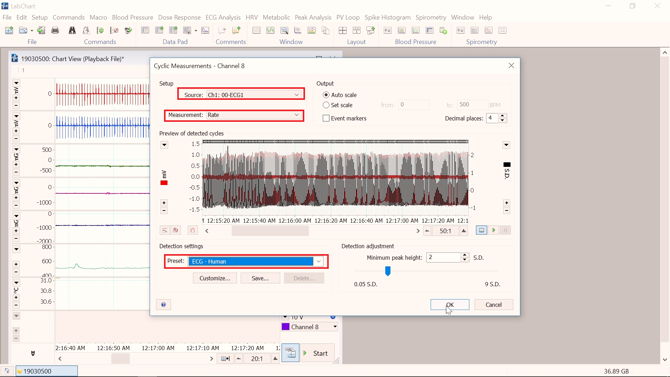This screenshot has height=377, width=670.
Task: Click the red mV channel color swatch
Action: [x=164, y=183]
